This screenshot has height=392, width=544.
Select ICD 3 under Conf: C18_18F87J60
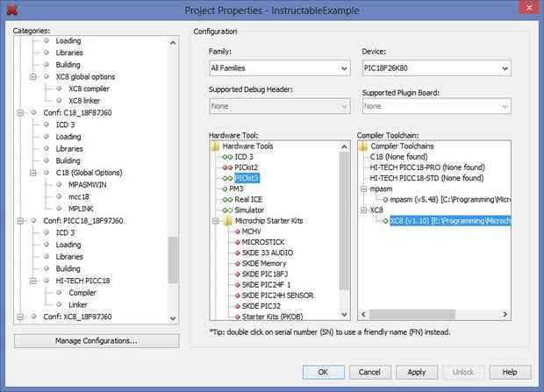point(65,125)
